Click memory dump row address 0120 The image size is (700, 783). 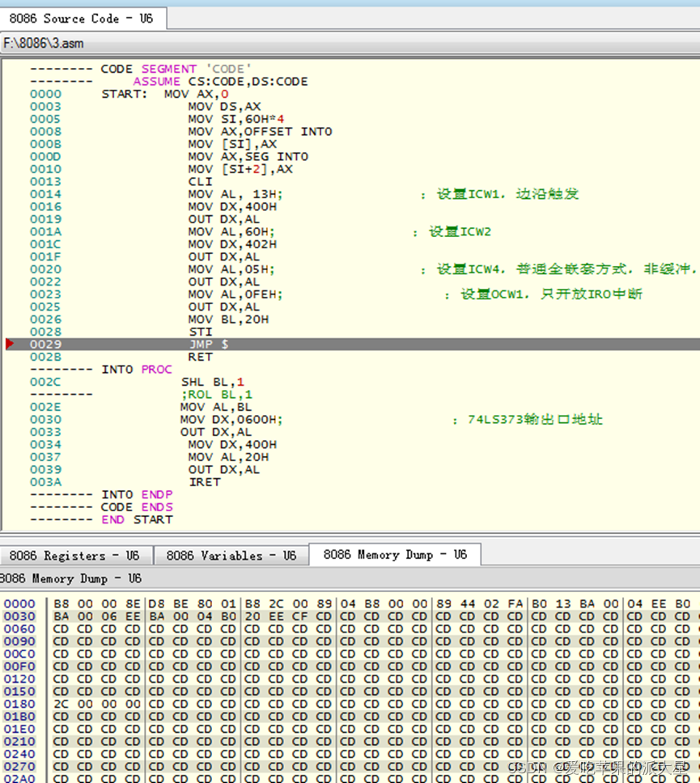(19, 678)
